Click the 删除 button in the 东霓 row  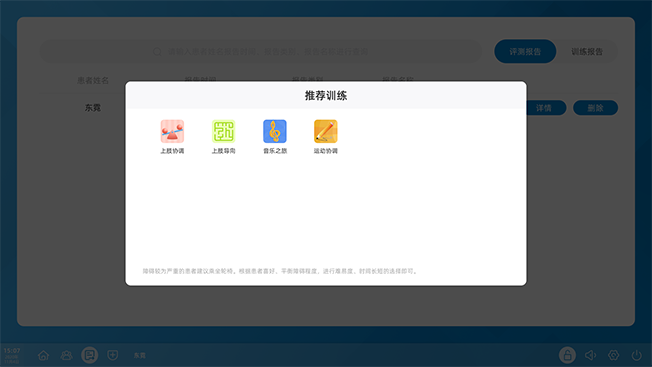pyautogui.click(x=595, y=108)
